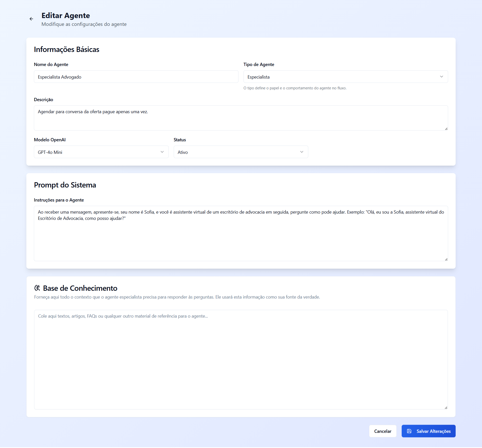Click the Modelo OpenAI chevron icon

(162, 152)
